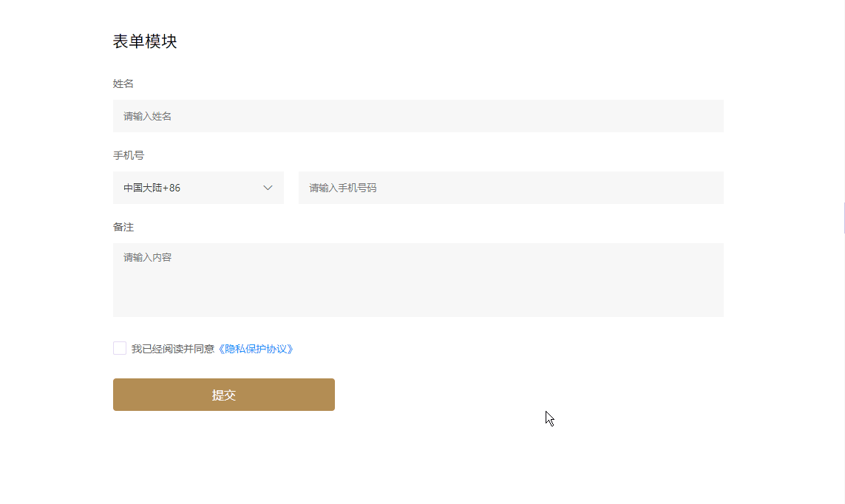Click the 表单模块 heading
845x504 pixels.
(x=145, y=41)
